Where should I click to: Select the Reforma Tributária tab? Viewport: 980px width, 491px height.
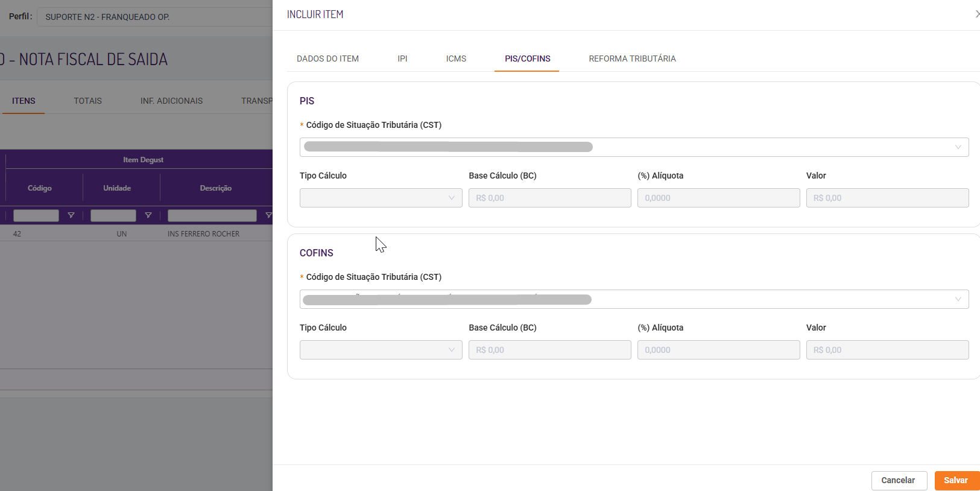point(632,59)
